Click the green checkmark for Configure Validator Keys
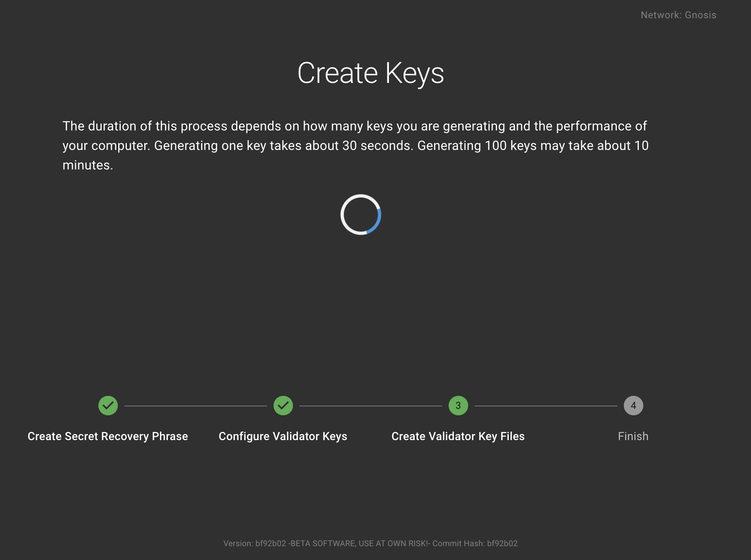The image size is (751, 560). point(283,406)
